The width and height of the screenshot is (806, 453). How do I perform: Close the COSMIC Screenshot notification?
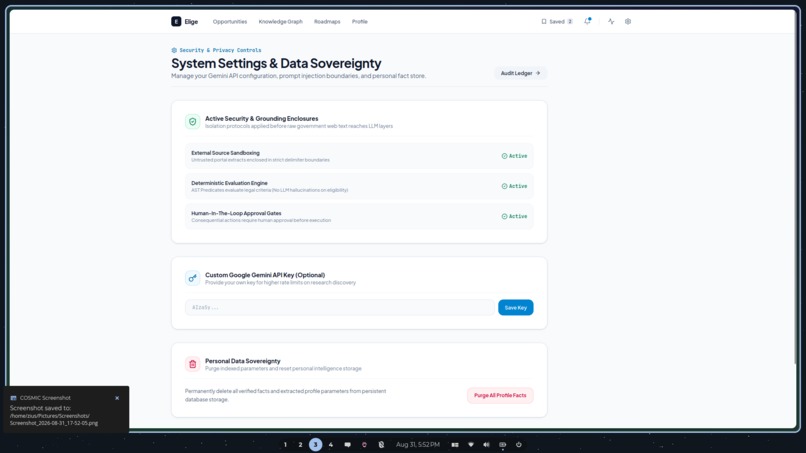point(117,398)
